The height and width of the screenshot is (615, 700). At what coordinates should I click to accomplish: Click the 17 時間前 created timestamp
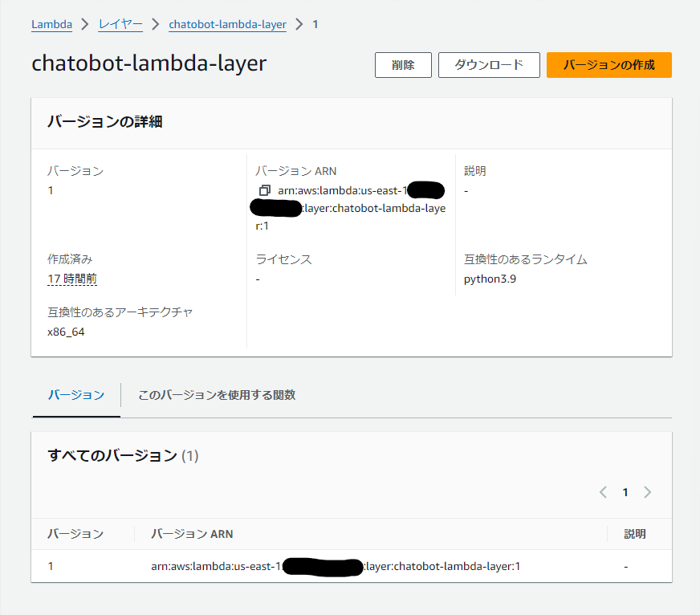tap(72, 279)
